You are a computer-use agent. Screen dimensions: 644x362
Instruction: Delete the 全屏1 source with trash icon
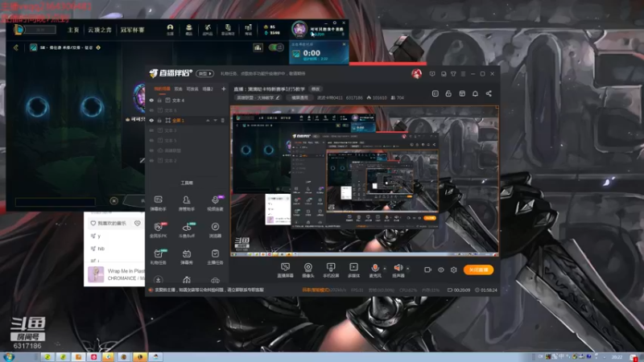[223, 120]
